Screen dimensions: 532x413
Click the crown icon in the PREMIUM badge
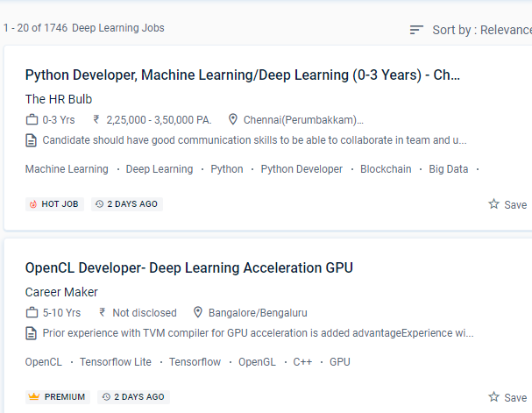33,397
